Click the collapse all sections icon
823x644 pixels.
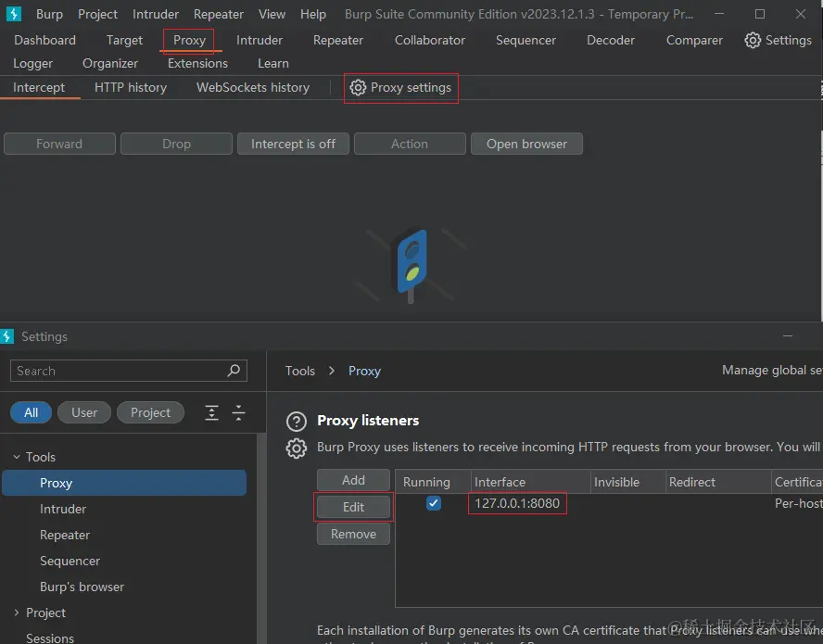click(238, 412)
